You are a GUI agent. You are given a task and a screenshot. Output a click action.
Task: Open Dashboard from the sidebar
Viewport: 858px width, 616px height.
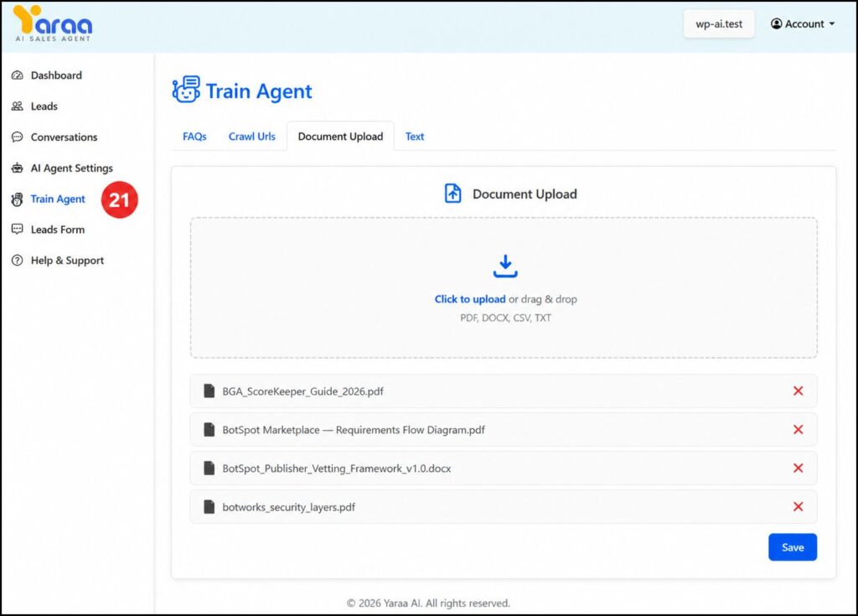coord(56,75)
